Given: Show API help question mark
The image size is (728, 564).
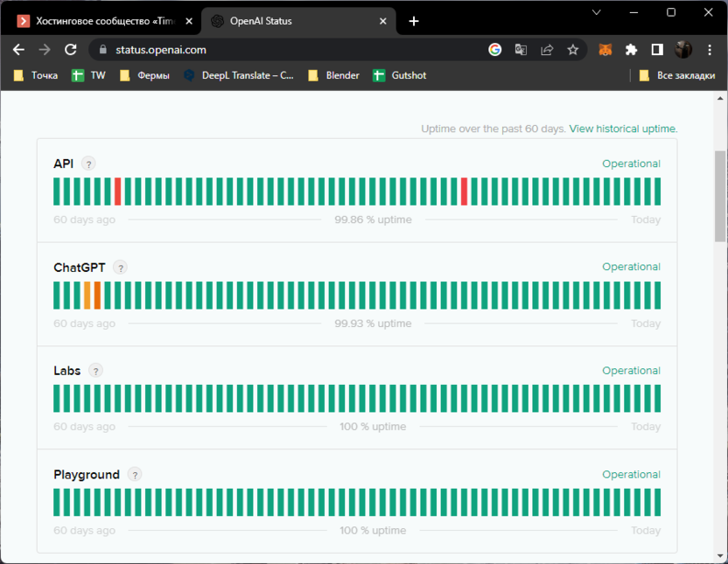Looking at the screenshot, I should pos(88,164).
